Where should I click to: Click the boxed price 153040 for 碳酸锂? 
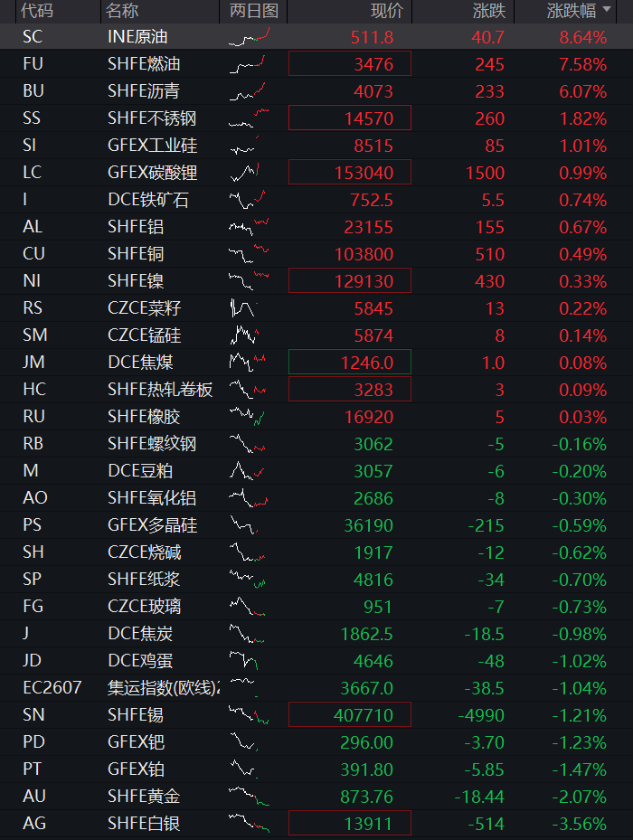click(350, 173)
